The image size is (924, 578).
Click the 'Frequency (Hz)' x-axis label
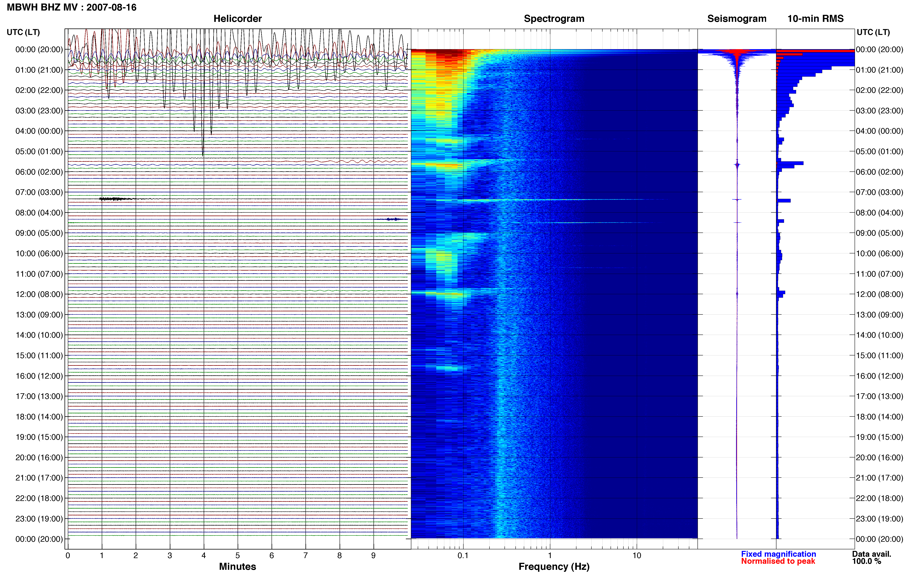554,566
